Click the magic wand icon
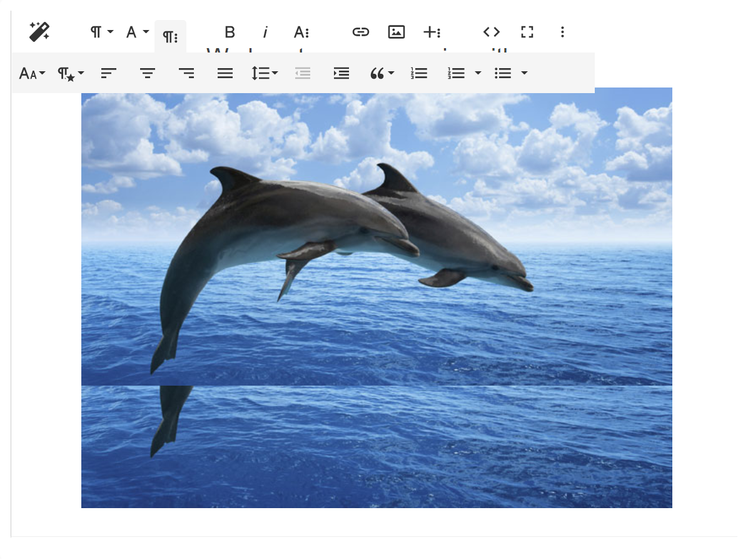 39,31
